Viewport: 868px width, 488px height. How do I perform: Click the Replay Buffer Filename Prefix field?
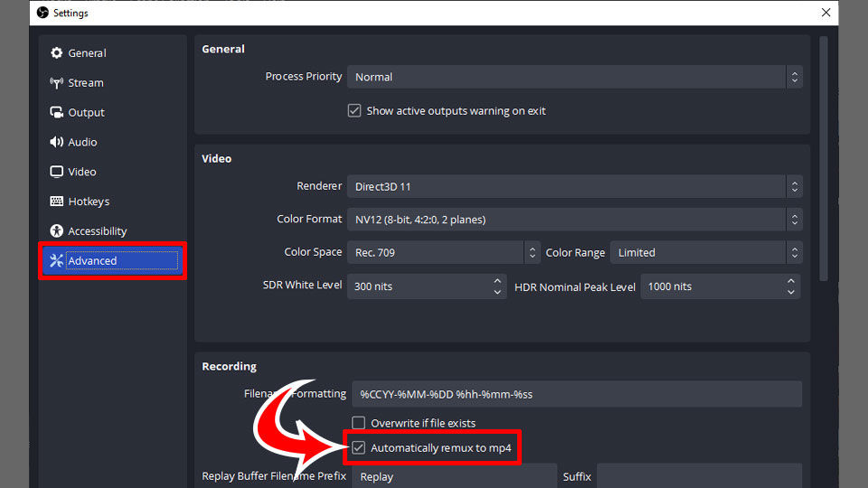point(454,476)
